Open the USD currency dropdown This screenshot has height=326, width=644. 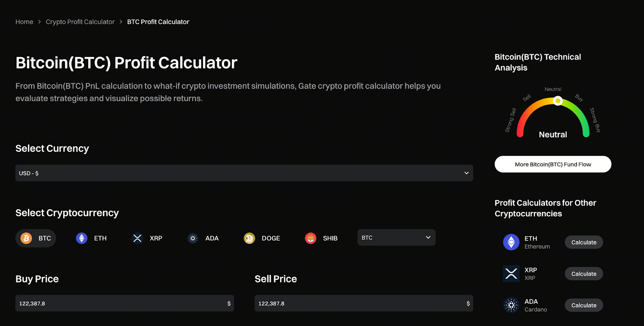coord(244,173)
